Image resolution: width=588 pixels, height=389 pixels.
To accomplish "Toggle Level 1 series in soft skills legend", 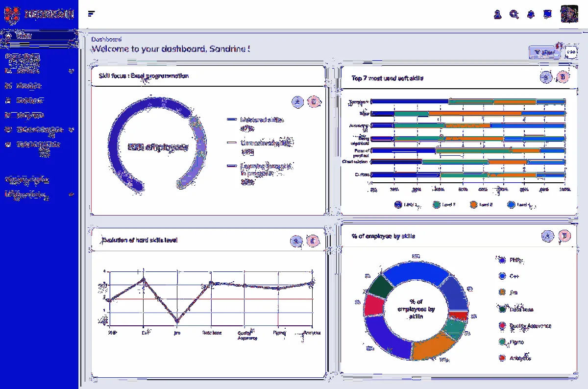I will point(406,205).
